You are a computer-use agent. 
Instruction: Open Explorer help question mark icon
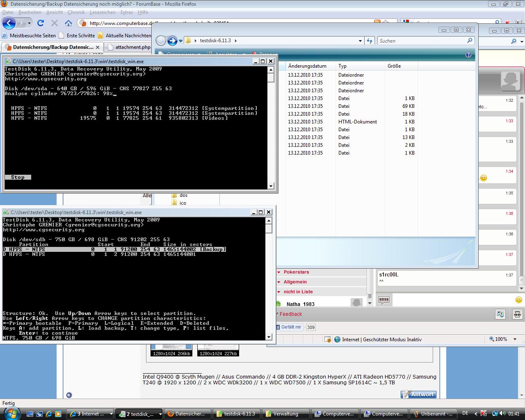468,55
